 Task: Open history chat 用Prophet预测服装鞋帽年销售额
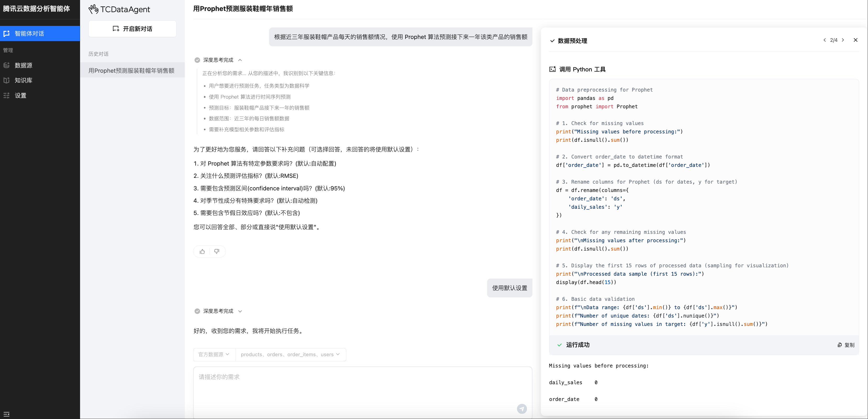tap(132, 70)
